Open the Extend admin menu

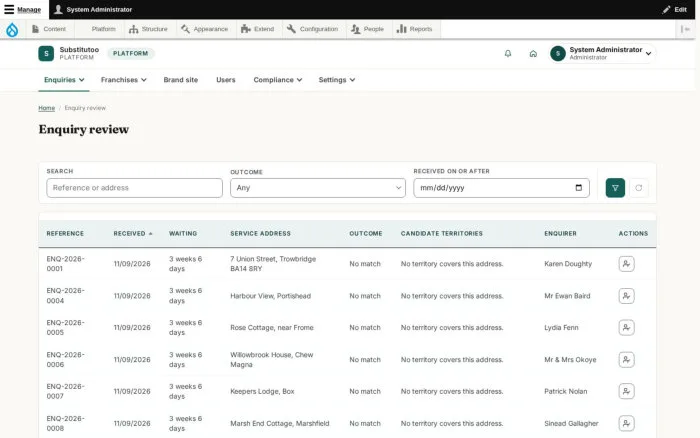click(258, 29)
